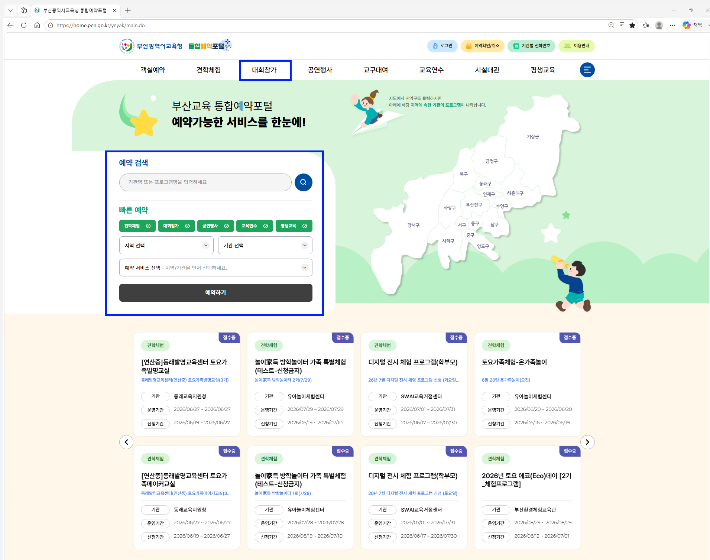710x560 pixels.
Task: Select 기장군 on the Busan map
Action: (x=532, y=136)
